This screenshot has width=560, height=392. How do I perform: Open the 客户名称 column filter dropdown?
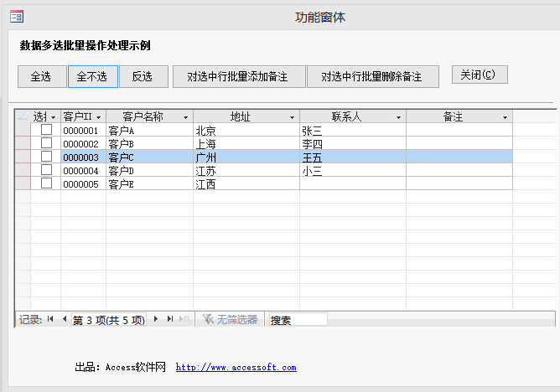[x=186, y=117]
